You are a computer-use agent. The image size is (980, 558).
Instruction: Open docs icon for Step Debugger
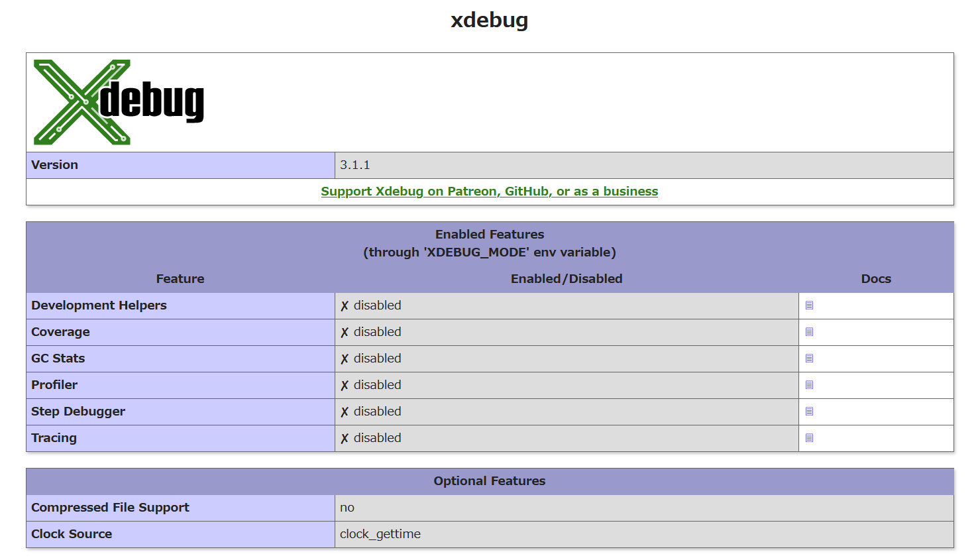point(809,412)
